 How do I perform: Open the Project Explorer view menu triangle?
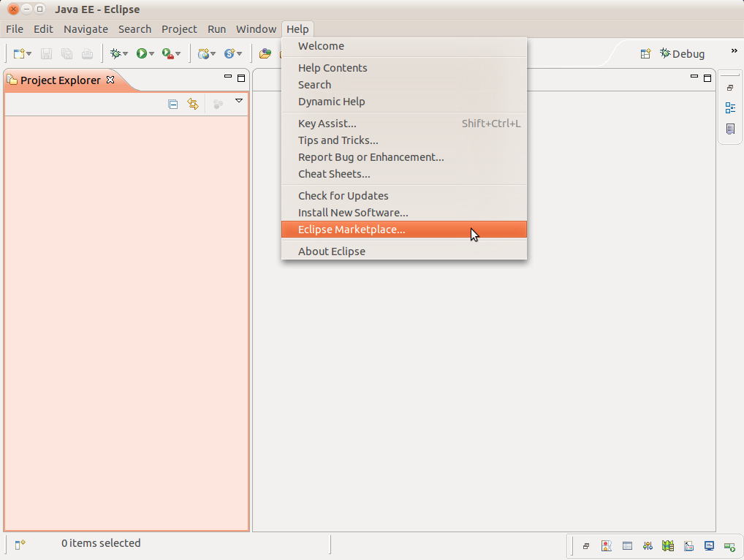[239, 101]
